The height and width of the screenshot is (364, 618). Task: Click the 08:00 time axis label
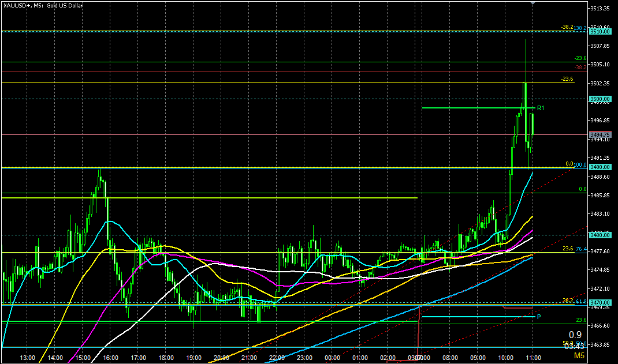[450, 358]
